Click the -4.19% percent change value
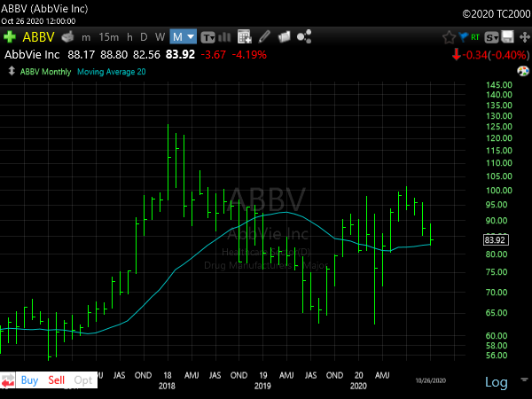 tap(249, 55)
